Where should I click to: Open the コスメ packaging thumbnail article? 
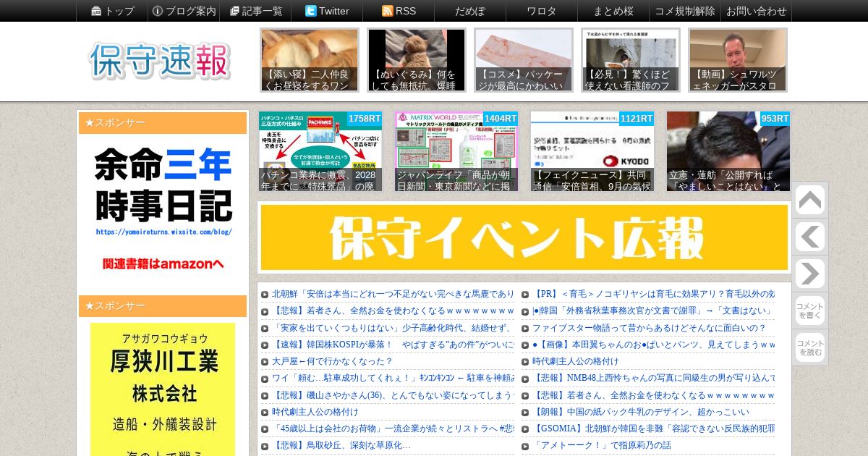pyautogui.click(x=524, y=60)
